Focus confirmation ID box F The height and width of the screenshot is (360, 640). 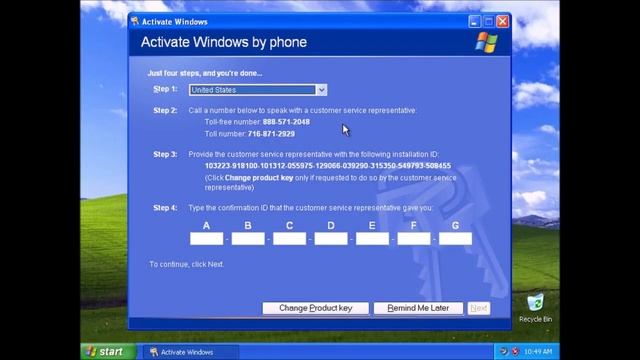(414, 239)
